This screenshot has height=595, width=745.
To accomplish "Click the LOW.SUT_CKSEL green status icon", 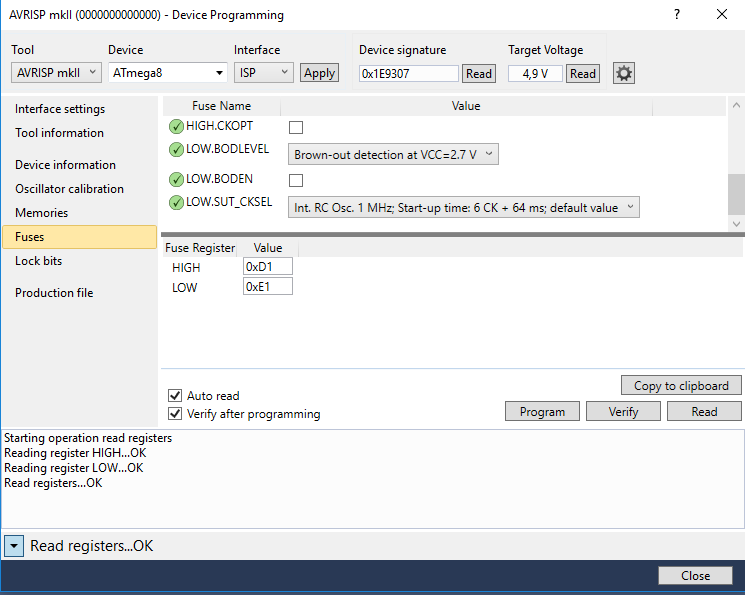I will [x=176, y=202].
